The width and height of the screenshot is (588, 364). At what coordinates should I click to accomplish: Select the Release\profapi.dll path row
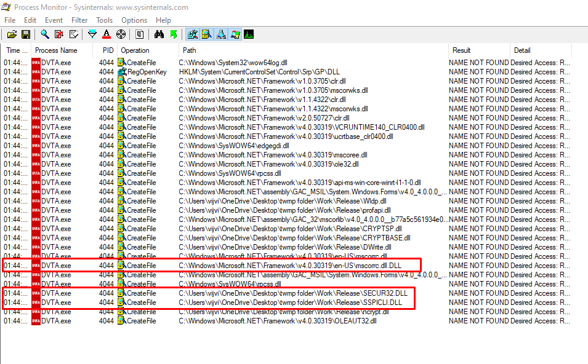point(284,210)
